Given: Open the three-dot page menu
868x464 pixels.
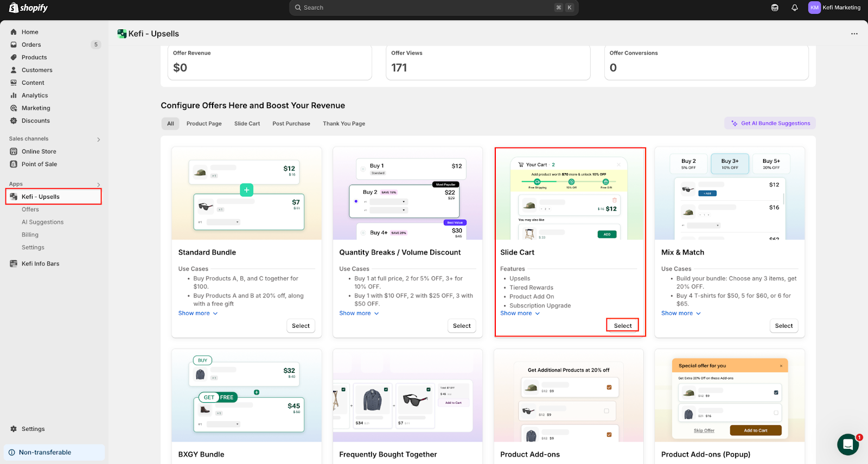Looking at the screenshot, I should point(854,34).
